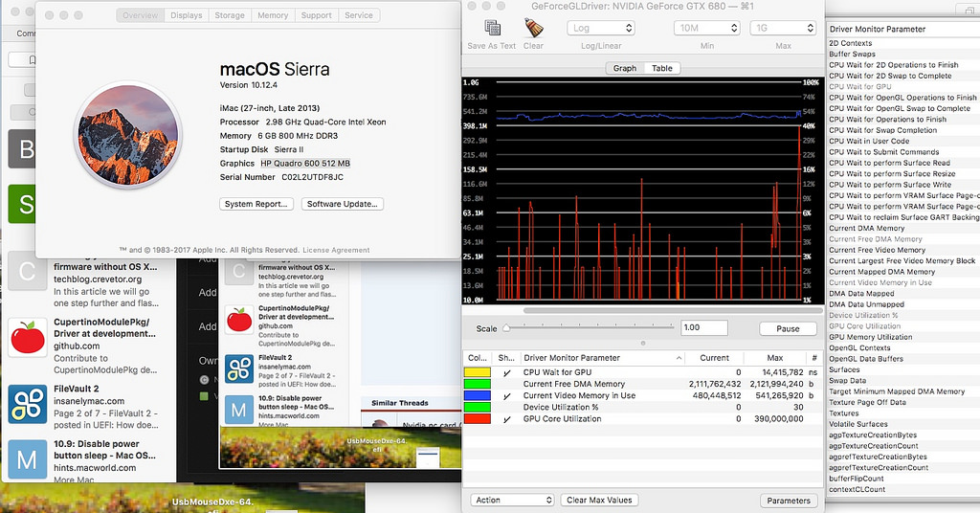The image size is (980, 513).
Task: Click the Current column header
Action: pos(714,358)
